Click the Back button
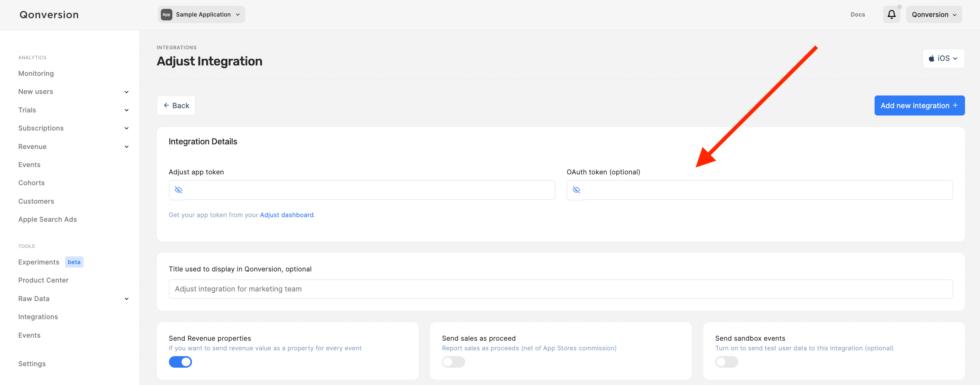The image size is (980, 385). tap(176, 105)
